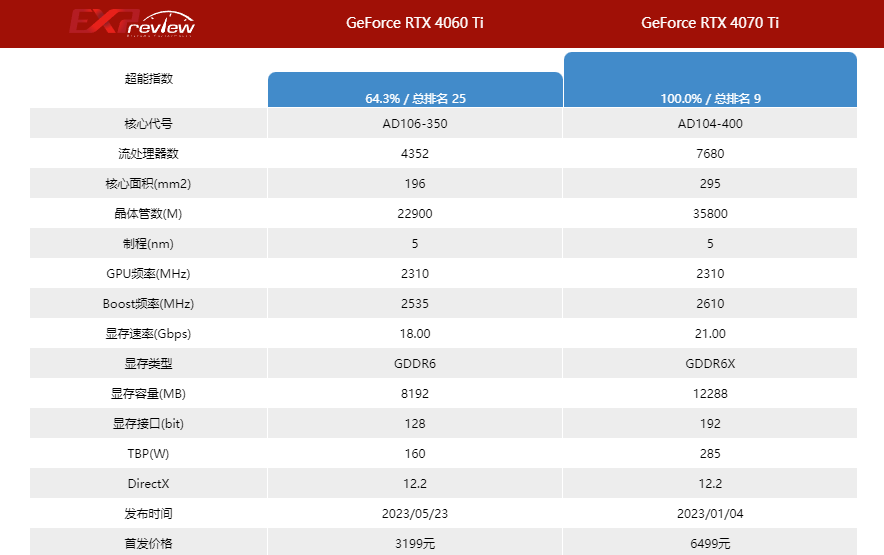This screenshot has width=884, height=555.
Task: Click the 超能指数 row label
Action: point(148,78)
